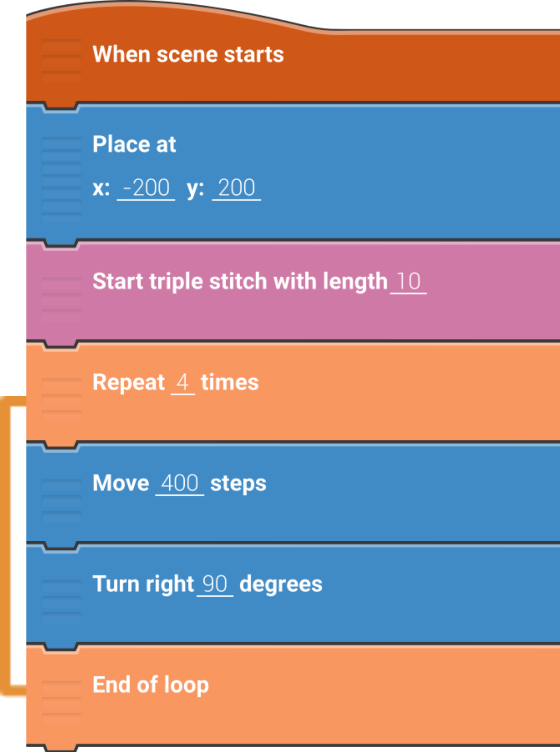Select the orange loop bracket connector
This screenshot has height=752, width=560.
6,544
